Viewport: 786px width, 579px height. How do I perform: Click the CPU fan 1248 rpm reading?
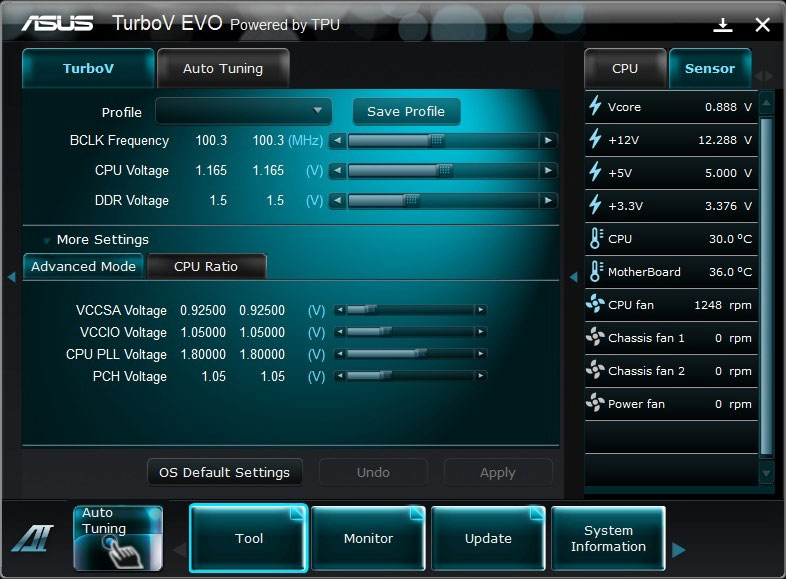(723, 305)
